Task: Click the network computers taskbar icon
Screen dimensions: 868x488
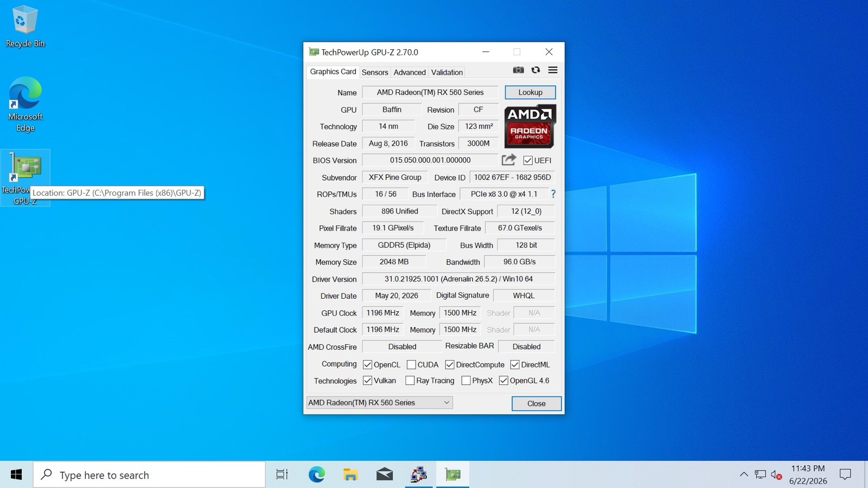Action: pos(418,475)
